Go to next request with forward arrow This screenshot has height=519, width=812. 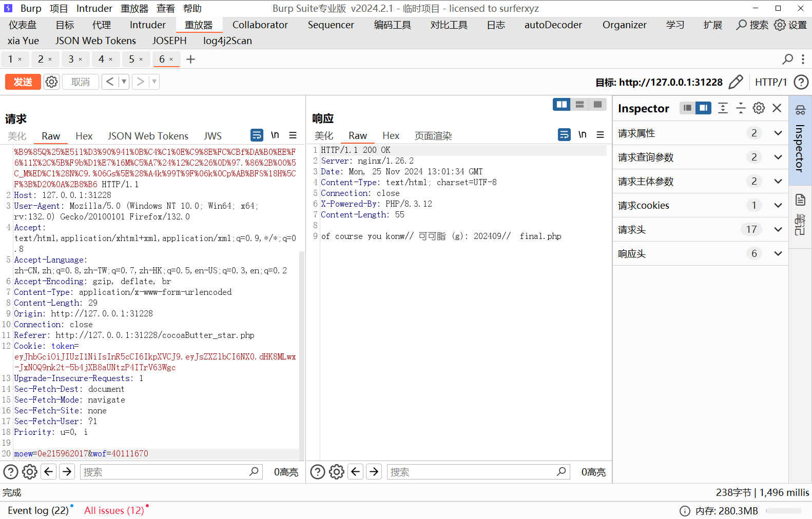140,82
